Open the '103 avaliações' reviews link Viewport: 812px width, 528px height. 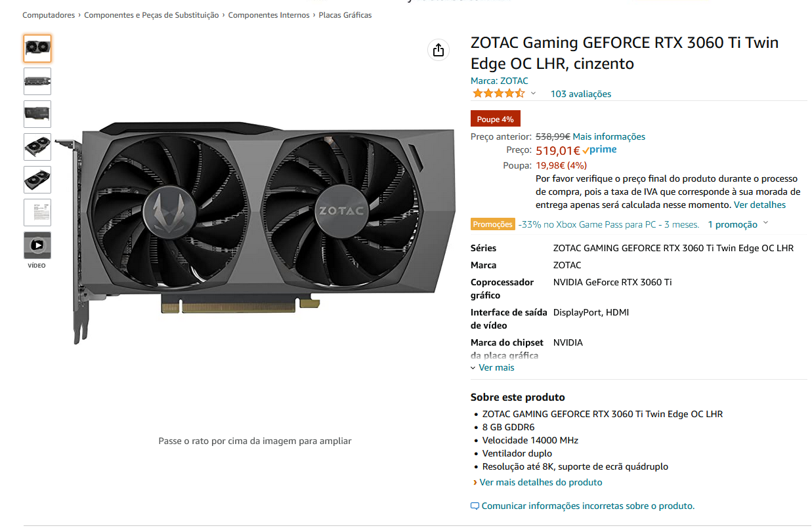580,94
